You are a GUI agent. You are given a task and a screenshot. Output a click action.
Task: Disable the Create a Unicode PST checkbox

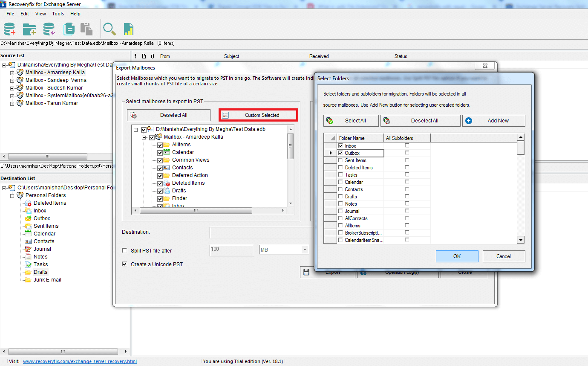click(x=124, y=264)
